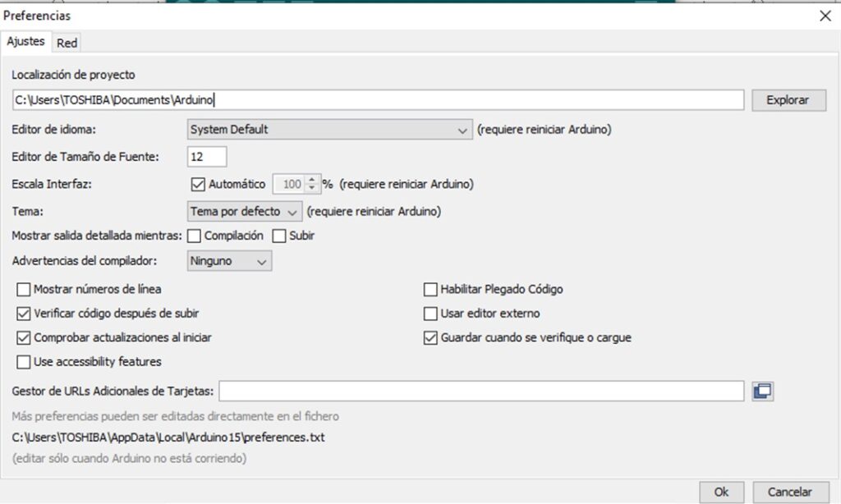The height and width of the screenshot is (504, 841).
Task: Open the Editor de idioma dropdown
Action: 329,130
